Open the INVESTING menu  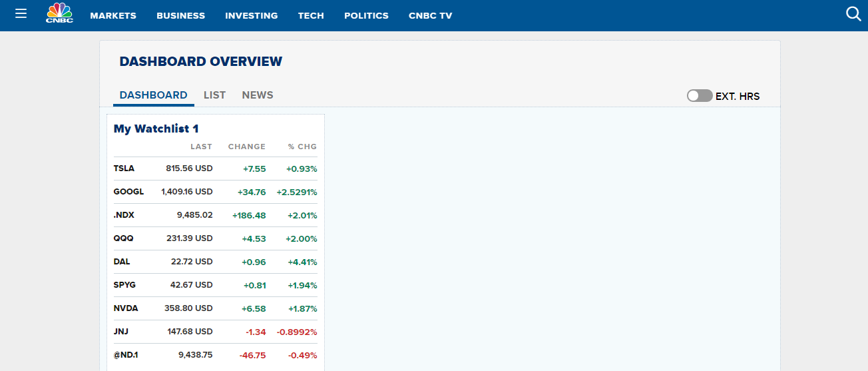[252, 15]
